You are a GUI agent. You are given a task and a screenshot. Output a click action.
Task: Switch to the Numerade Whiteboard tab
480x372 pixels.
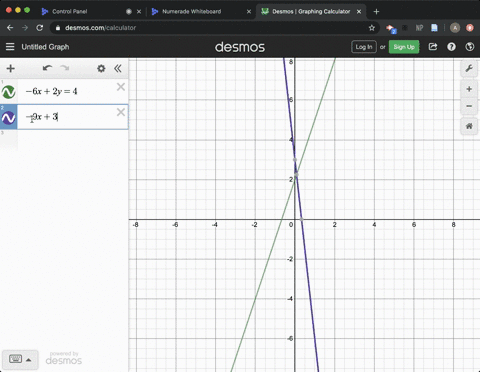(x=192, y=11)
